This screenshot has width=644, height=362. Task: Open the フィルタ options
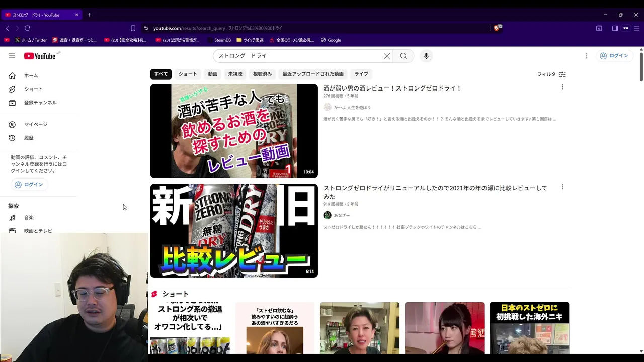551,74
